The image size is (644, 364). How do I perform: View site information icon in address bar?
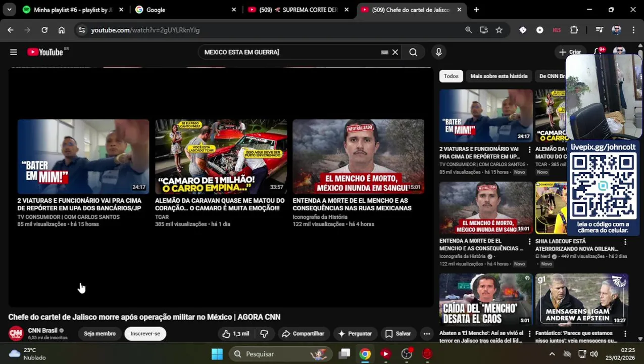coord(82,30)
